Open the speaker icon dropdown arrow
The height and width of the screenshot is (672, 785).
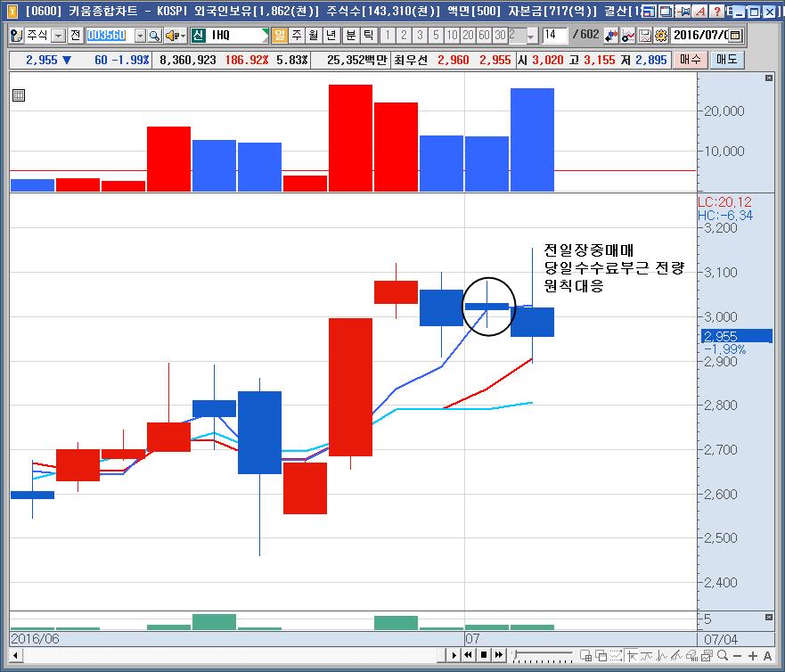183,36
